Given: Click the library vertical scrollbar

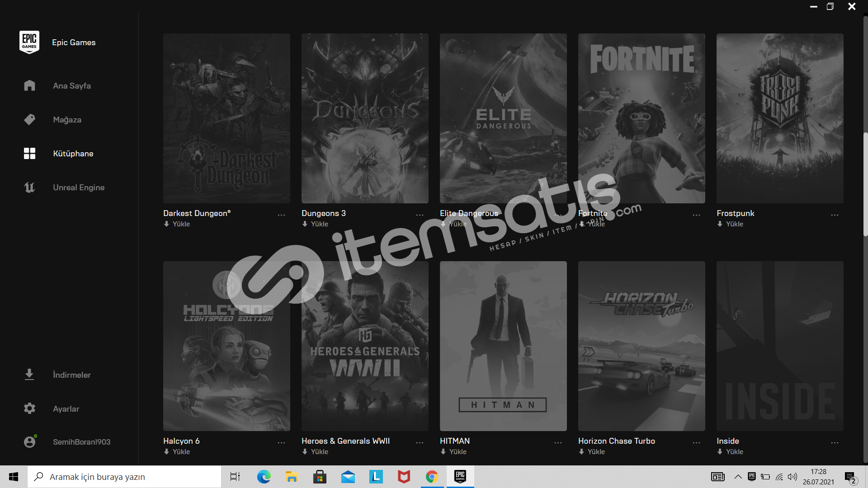Looking at the screenshot, I should pos(865,184).
